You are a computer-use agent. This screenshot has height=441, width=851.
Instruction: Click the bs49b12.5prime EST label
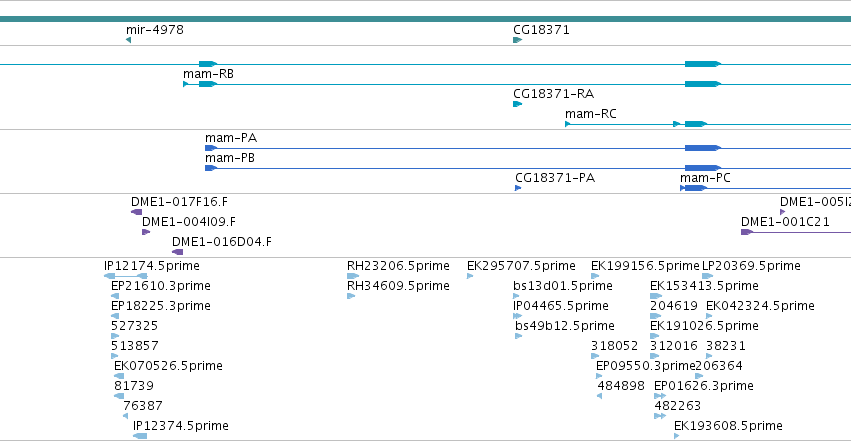point(565,326)
